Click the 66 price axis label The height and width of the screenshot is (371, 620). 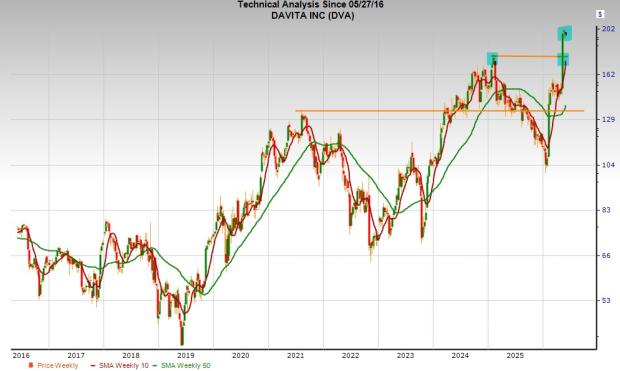pyautogui.click(x=606, y=256)
